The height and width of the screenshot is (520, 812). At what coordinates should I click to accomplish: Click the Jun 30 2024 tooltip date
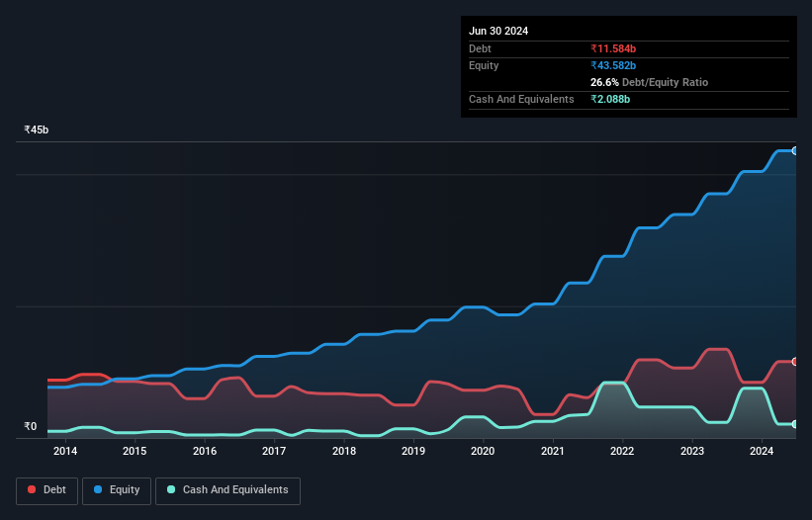coord(498,31)
